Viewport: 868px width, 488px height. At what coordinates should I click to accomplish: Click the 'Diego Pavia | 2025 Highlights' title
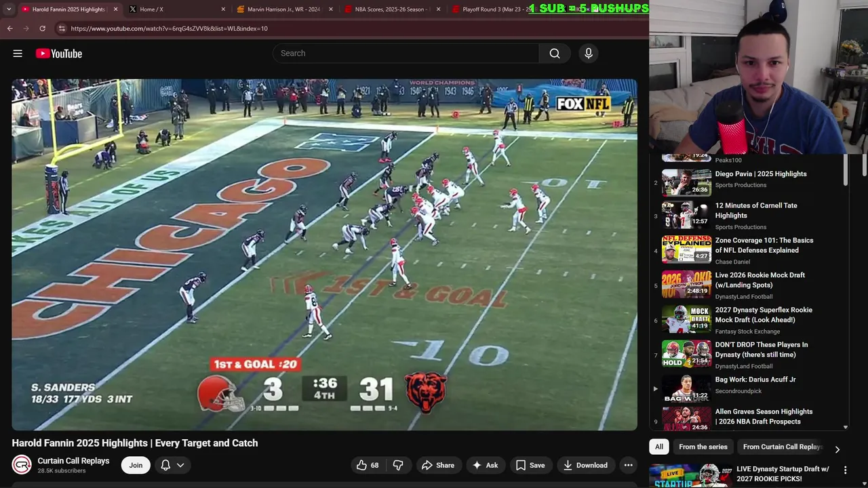[x=761, y=174]
